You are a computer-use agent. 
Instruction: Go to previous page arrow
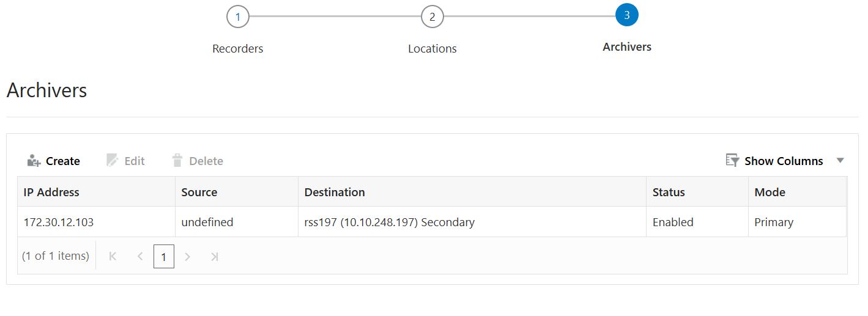tap(140, 257)
